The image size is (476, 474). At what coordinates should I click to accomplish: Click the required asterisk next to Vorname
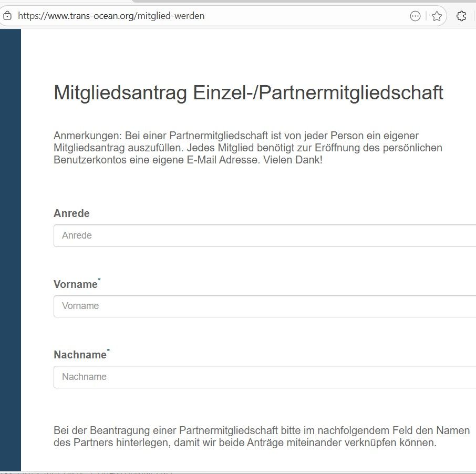99,280
